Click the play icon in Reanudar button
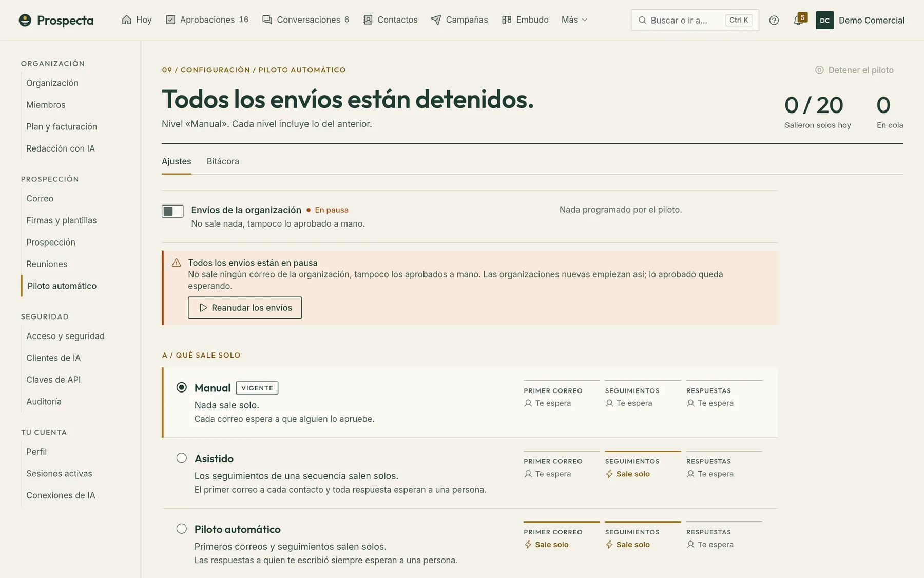This screenshot has width=924, height=578. pos(203,308)
